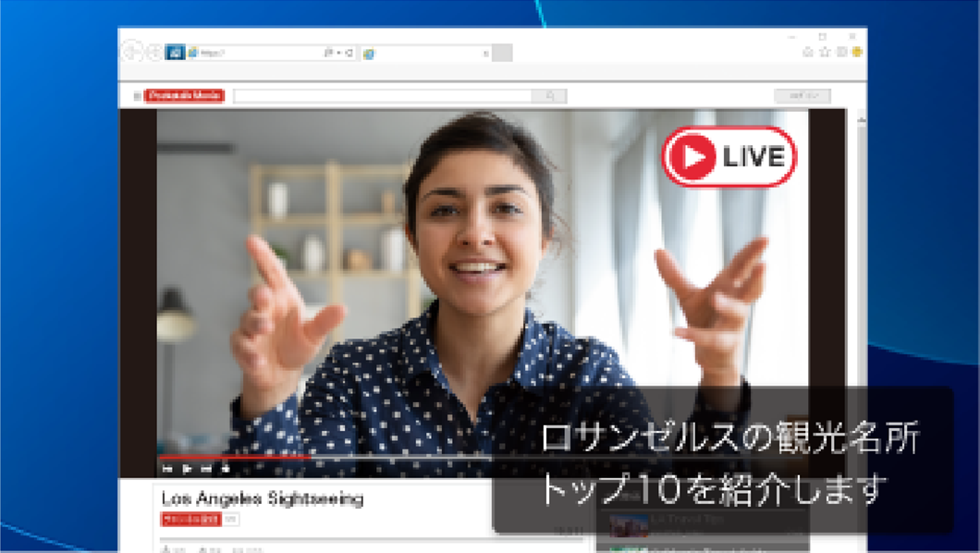
Task: Click the magnifier search button
Action: [x=549, y=95]
